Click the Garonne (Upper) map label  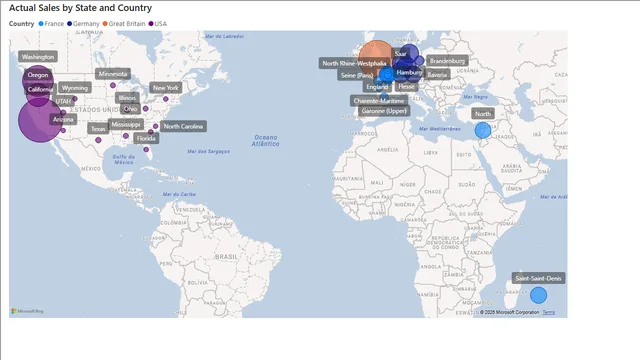pyautogui.click(x=384, y=111)
